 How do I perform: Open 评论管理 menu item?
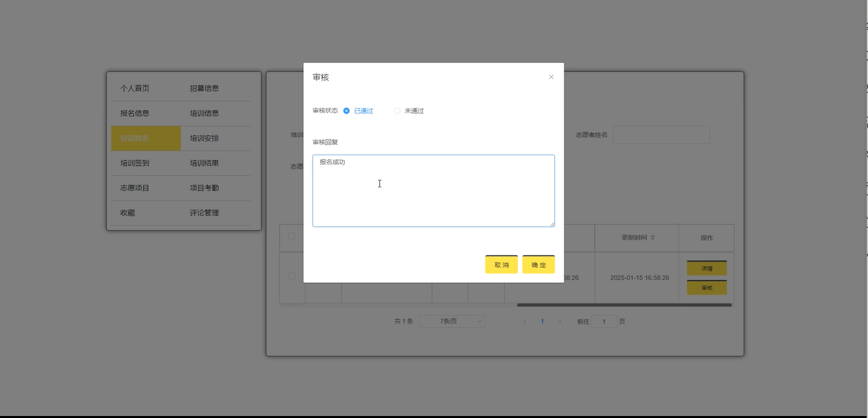coord(204,213)
